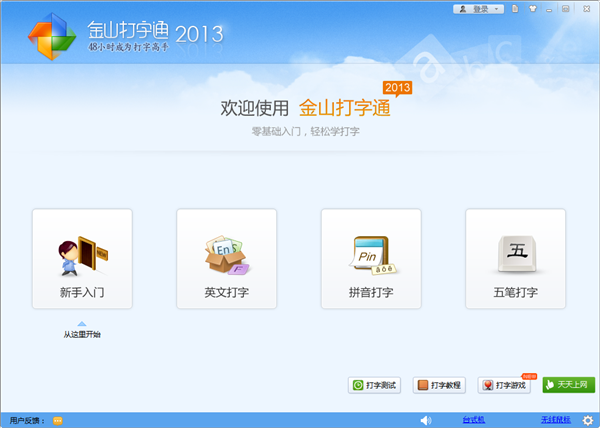Click the 台式机 link

click(474, 420)
